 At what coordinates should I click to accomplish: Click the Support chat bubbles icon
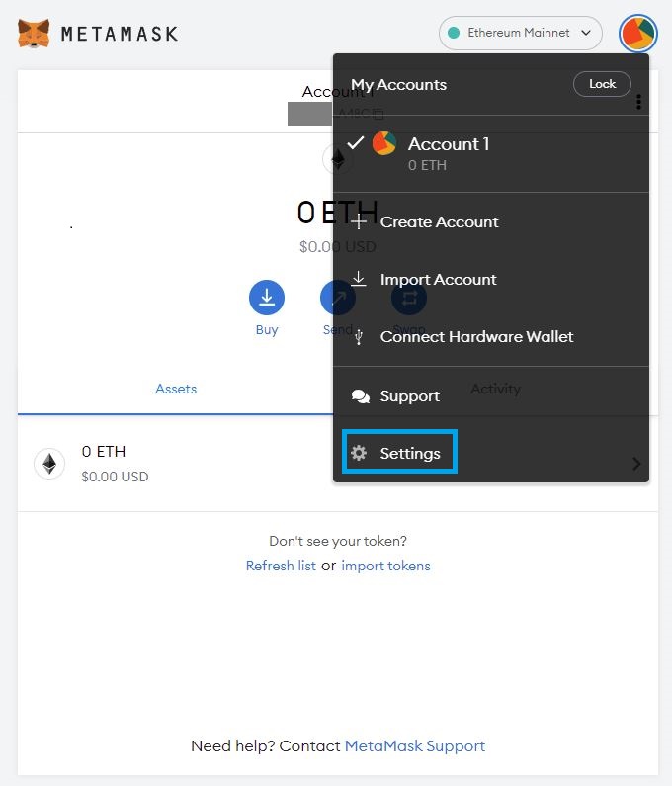point(361,396)
